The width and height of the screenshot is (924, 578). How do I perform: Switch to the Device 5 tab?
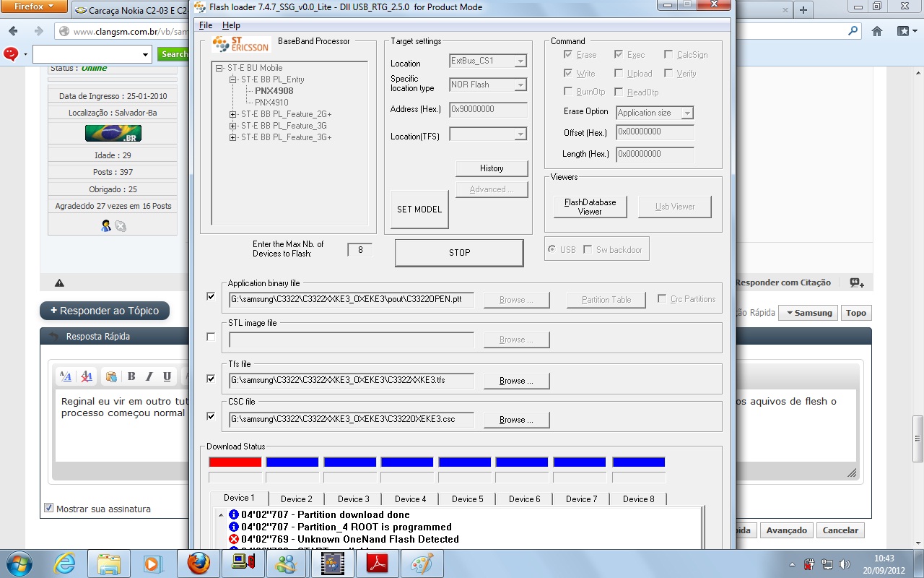coord(468,499)
